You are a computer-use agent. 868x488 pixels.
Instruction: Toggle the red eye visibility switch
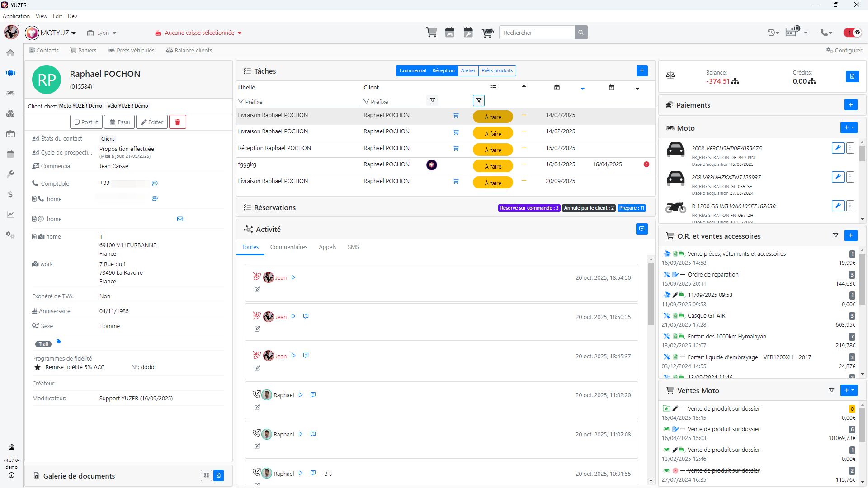coord(853,33)
